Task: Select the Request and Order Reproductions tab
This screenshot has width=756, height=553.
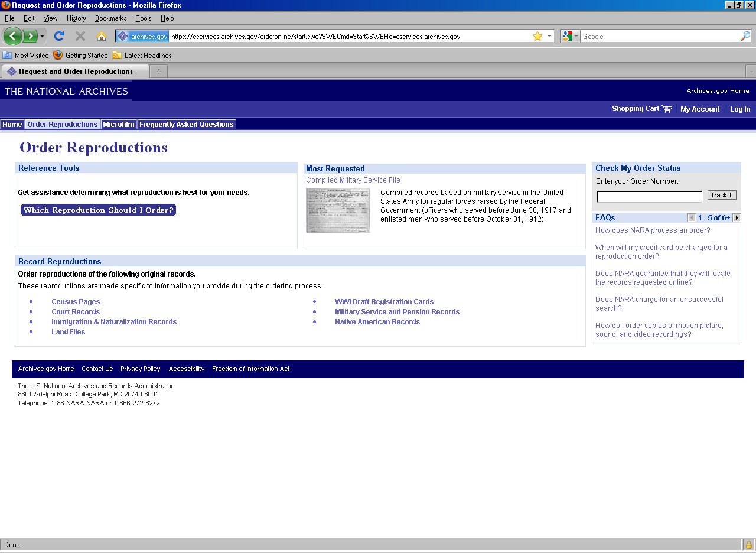Action: pyautogui.click(x=76, y=71)
